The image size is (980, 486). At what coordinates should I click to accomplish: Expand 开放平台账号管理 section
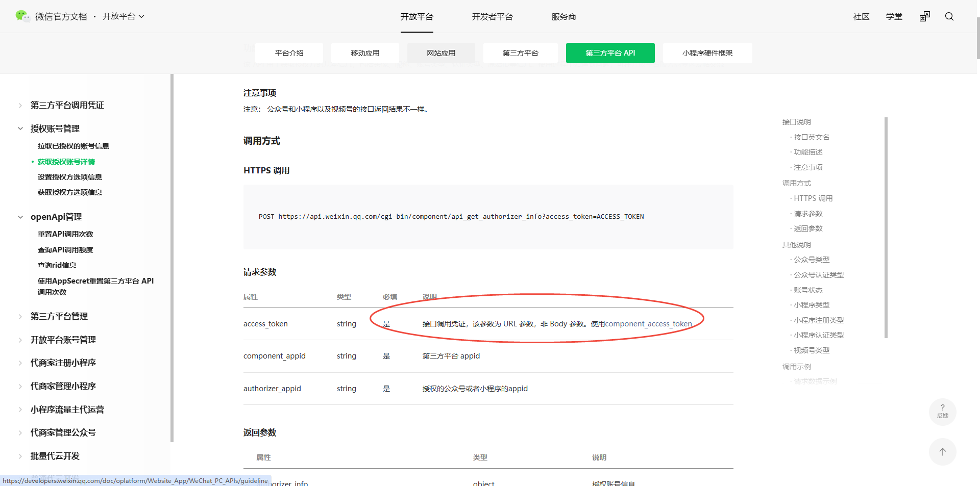63,340
